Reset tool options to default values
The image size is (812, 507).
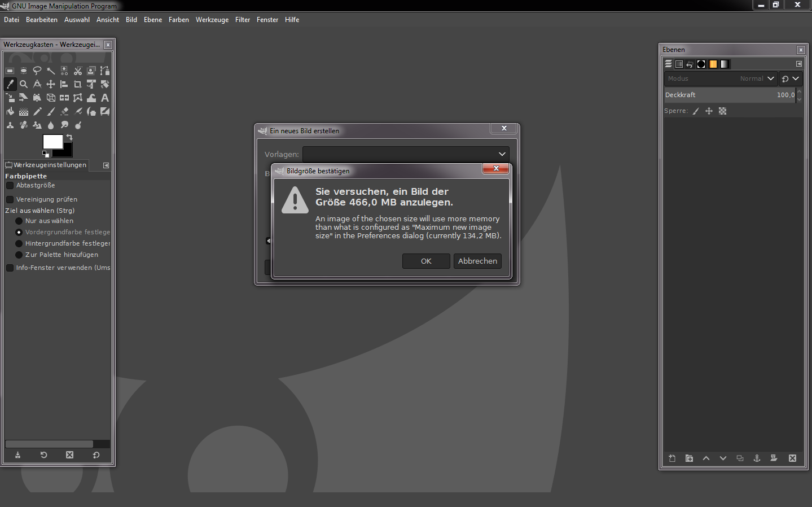[x=96, y=455]
